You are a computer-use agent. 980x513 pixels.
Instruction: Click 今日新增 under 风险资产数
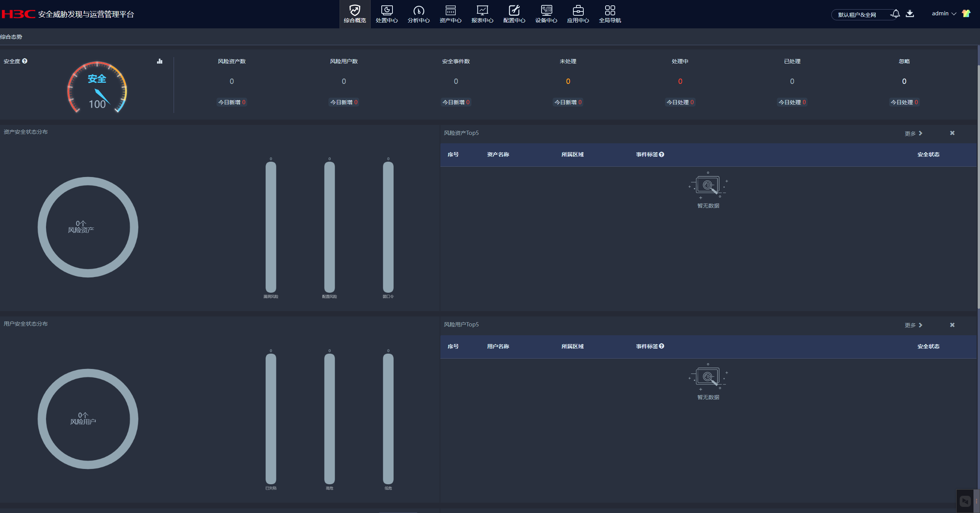[x=231, y=102]
